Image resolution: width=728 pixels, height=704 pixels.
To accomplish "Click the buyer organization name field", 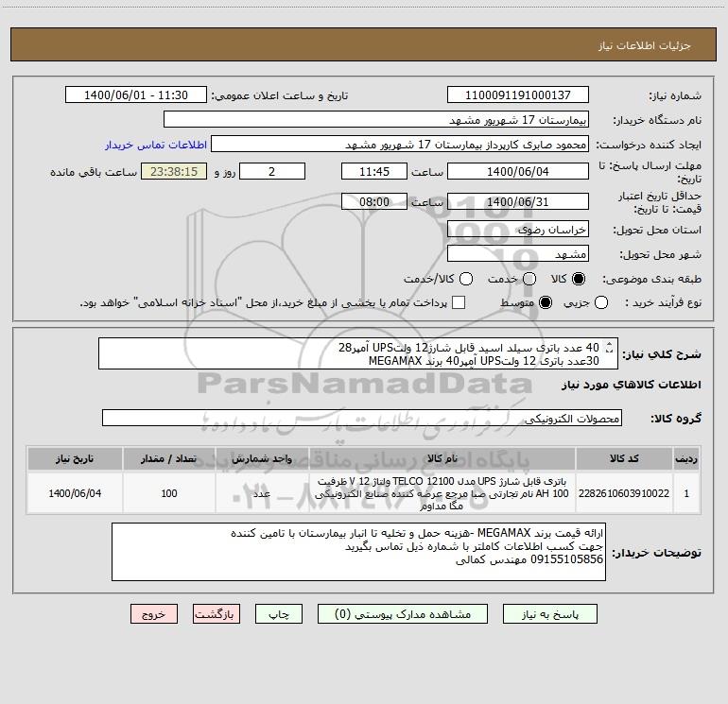I will point(376,120).
